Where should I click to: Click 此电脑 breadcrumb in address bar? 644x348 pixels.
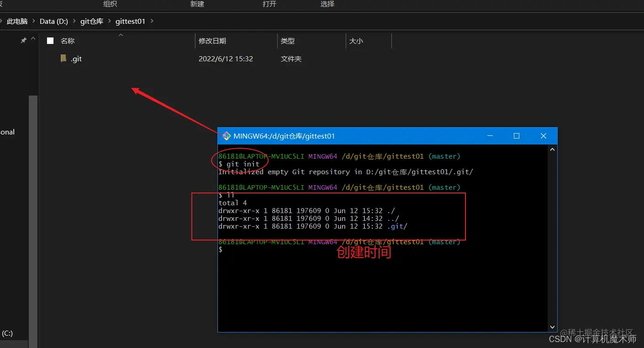[x=17, y=21]
